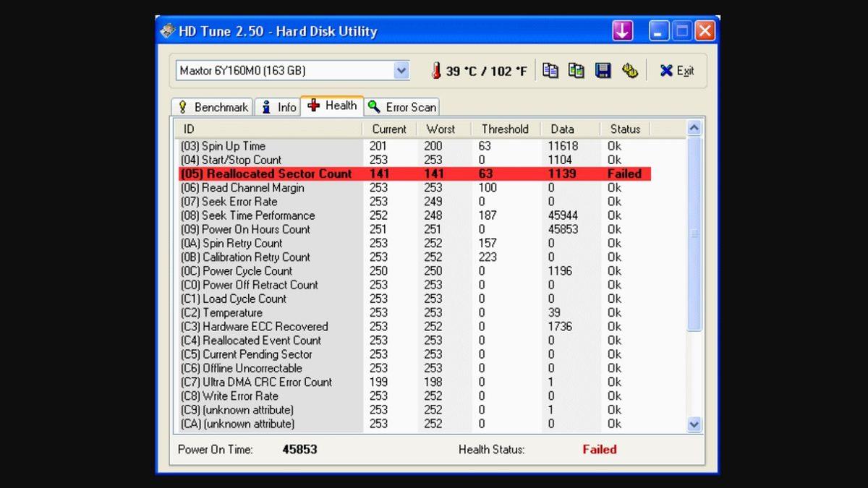The width and height of the screenshot is (868, 488).
Task: Click the minimize window button
Action: pos(658,30)
